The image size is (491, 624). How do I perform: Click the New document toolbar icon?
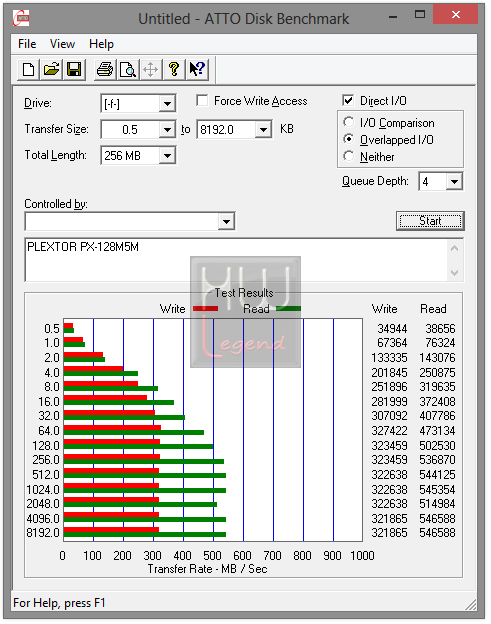coord(28,69)
